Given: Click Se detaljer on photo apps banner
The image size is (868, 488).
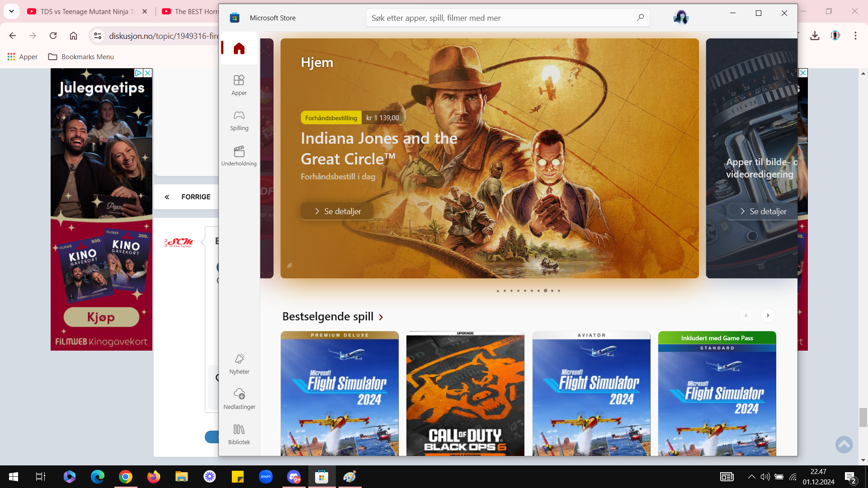Looking at the screenshot, I should (x=762, y=211).
